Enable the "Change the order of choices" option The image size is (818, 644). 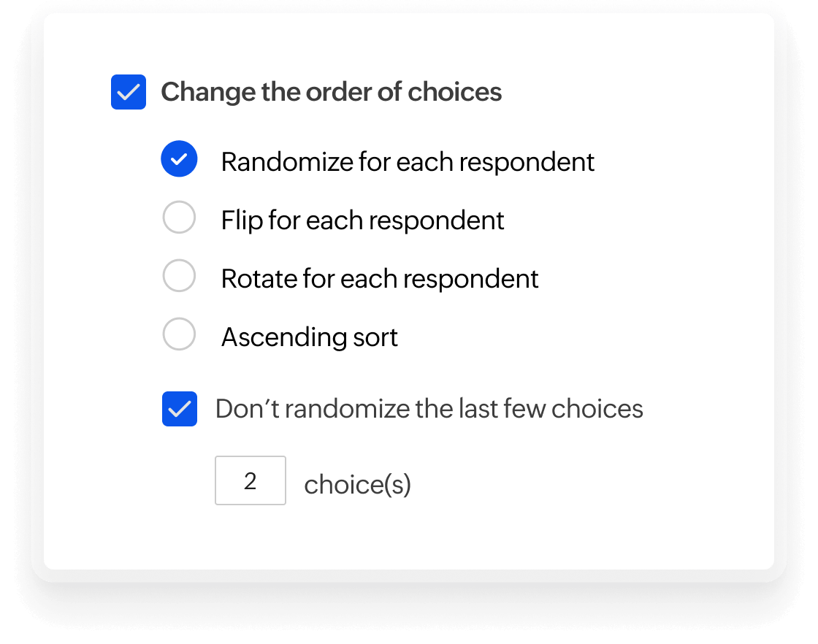coord(129,92)
